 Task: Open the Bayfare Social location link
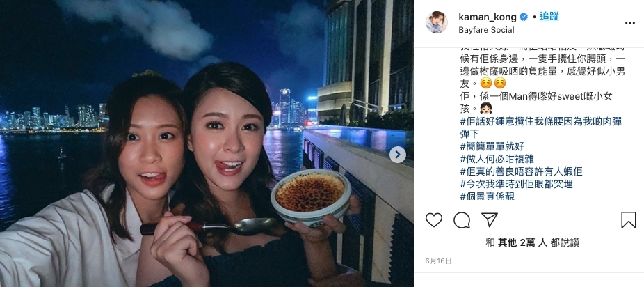coord(486,30)
